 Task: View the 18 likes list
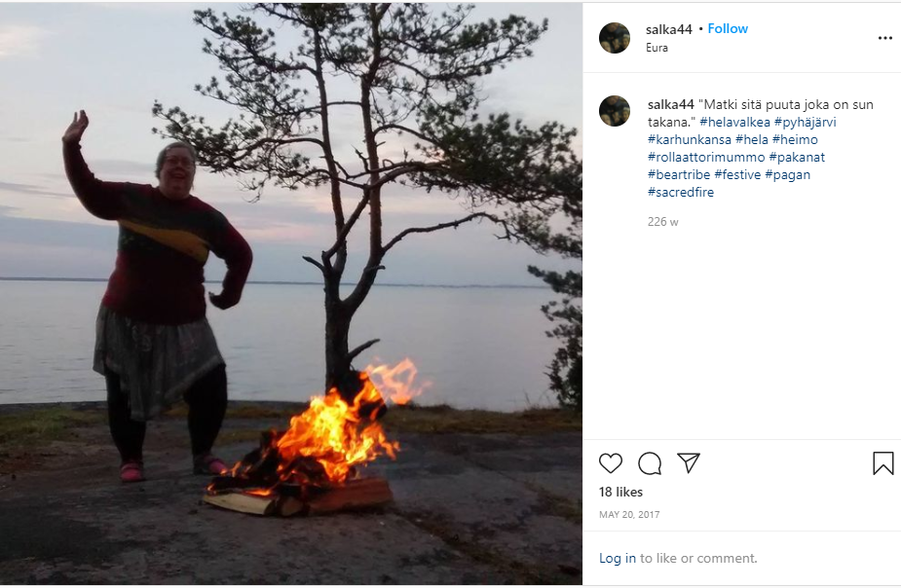[620, 492]
